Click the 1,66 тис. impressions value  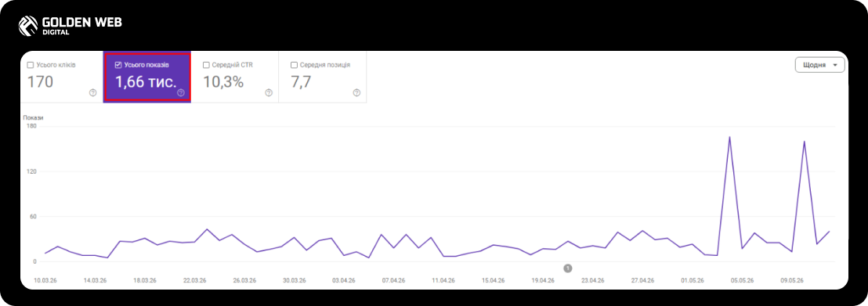pos(146,82)
